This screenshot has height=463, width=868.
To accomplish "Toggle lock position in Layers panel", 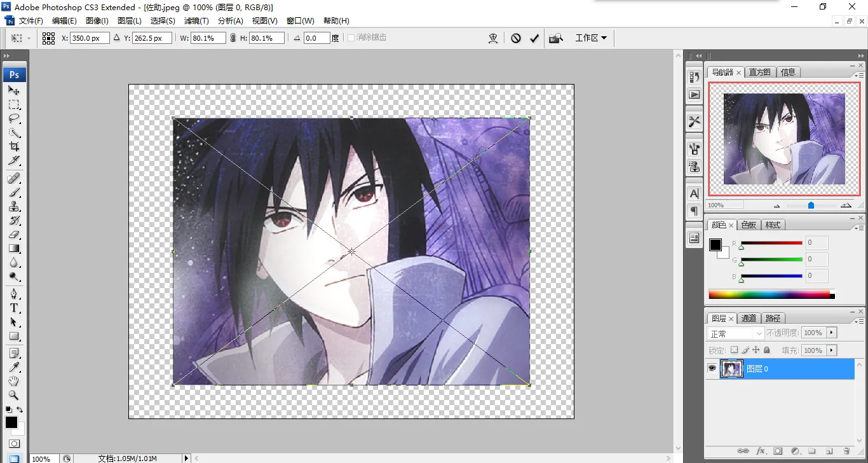I will [x=756, y=350].
